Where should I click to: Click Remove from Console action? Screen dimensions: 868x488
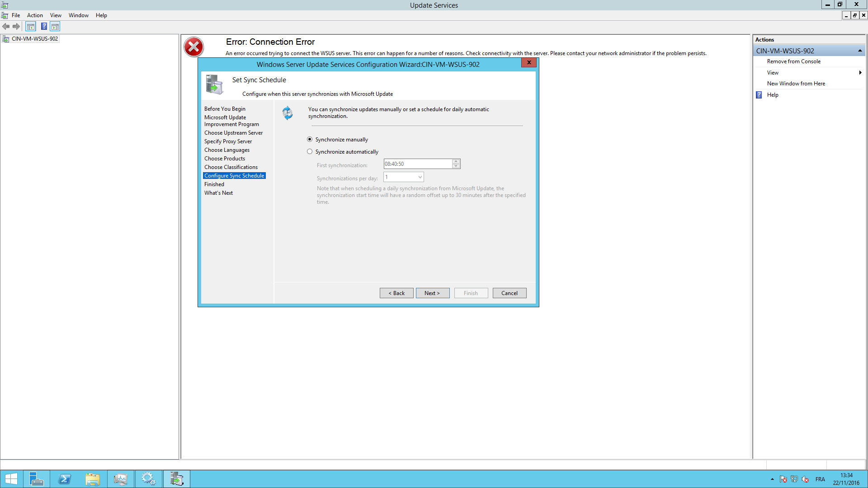point(794,61)
